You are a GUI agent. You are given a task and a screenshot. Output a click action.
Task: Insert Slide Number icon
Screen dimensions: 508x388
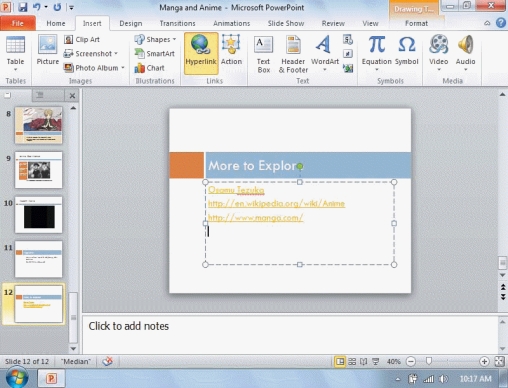point(348,53)
